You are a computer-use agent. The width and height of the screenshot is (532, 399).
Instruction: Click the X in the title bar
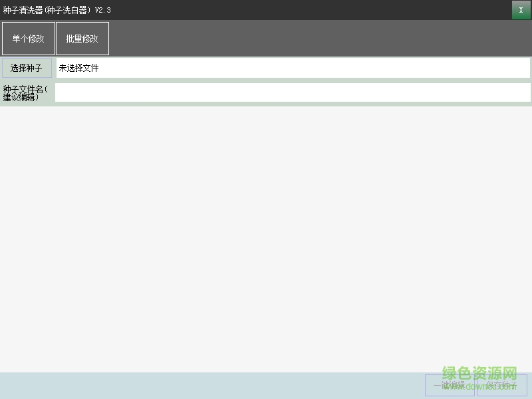pos(519,10)
